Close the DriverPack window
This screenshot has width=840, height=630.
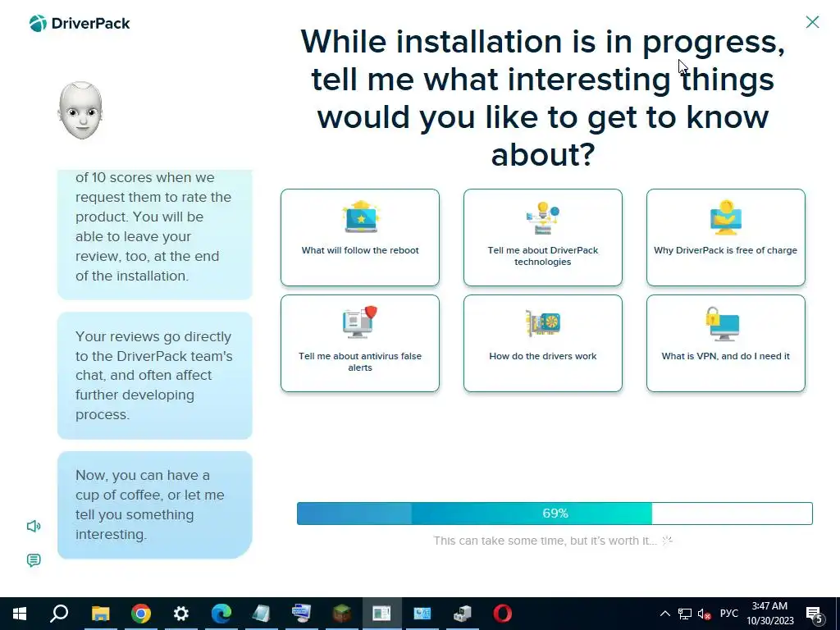(812, 22)
